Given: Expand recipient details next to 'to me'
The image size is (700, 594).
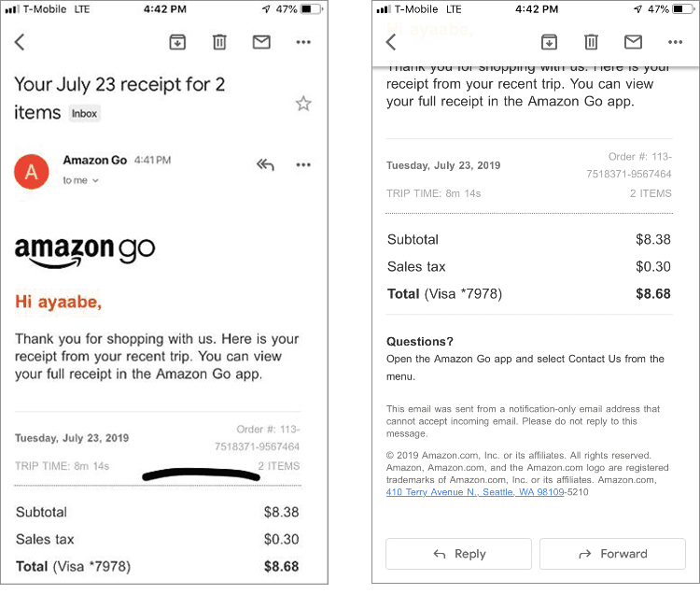Looking at the screenshot, I should (x=95, y=181).
